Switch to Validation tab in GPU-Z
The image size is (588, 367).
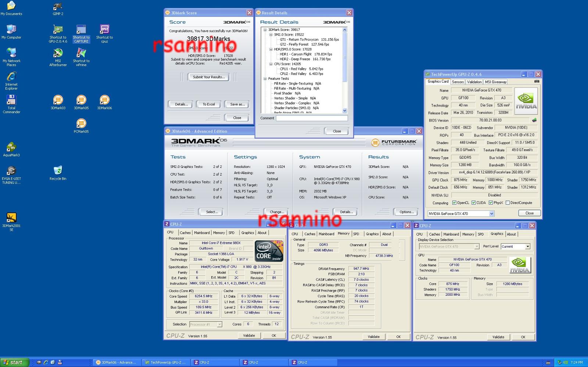coord(474,82)
